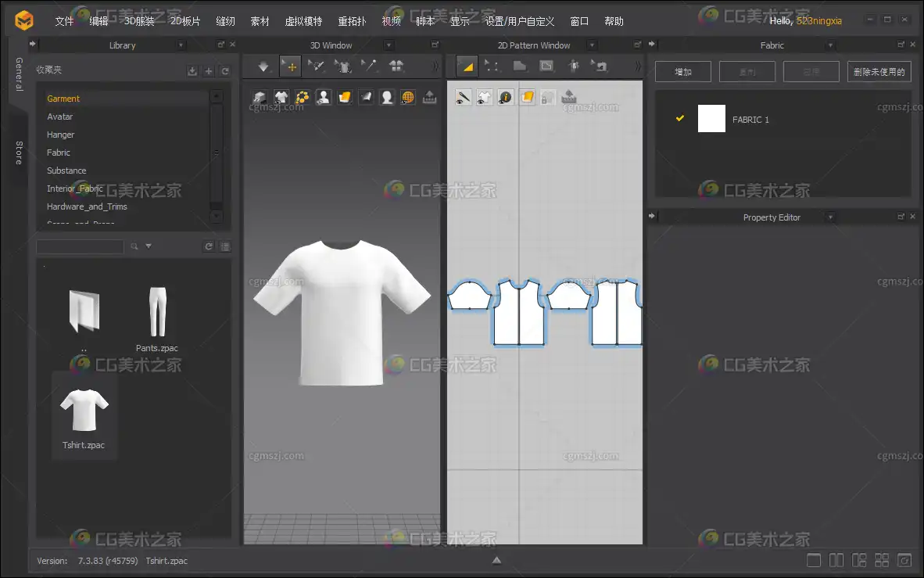Select the Select/Move tool in 3D Window
924x578 pixels.
tap(290, 66)
